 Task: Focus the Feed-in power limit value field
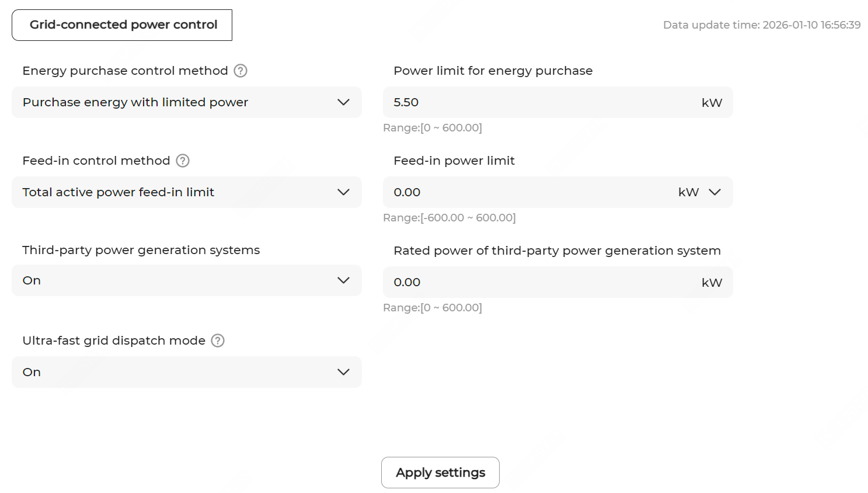tap(525, 192)
